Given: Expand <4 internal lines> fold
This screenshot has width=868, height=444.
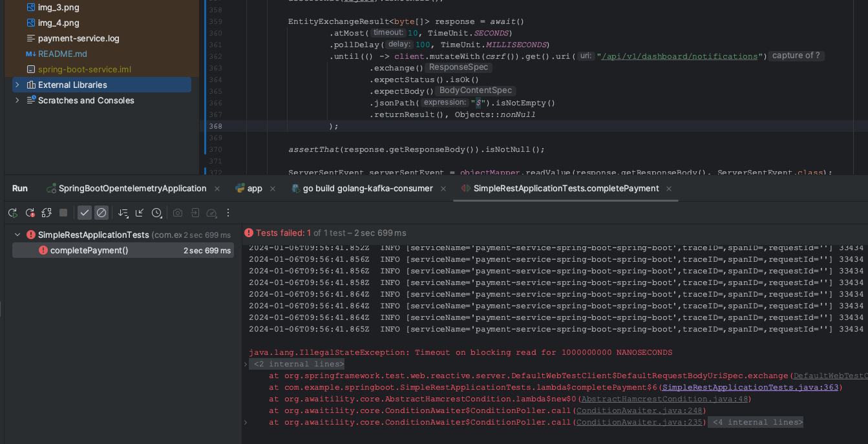Looking at the screenshot, I should [x=756, y=422].
